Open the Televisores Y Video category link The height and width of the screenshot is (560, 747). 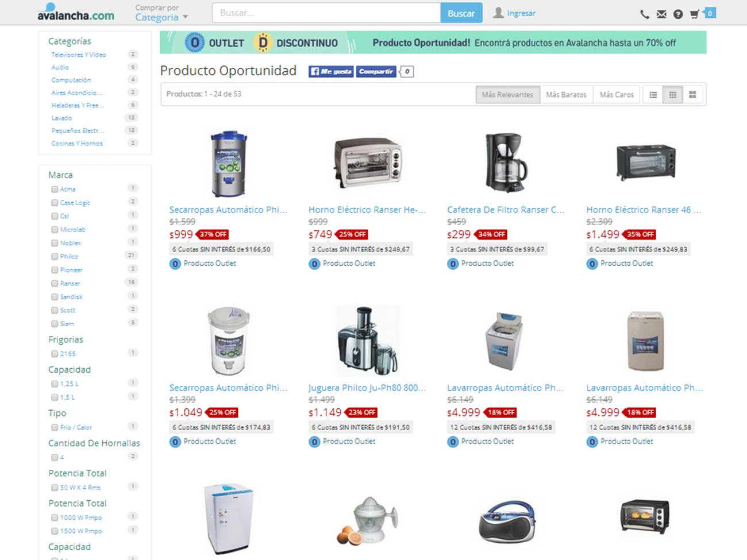click(x=79, y=55)
